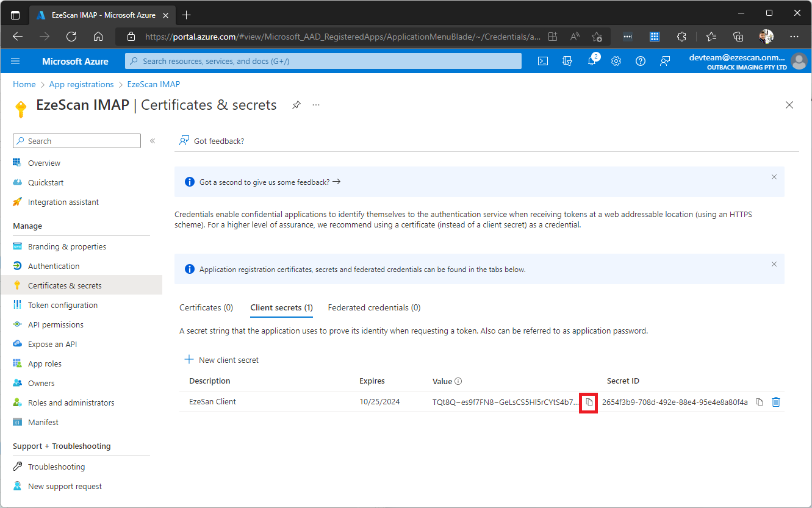This screenshot has width=812, height=508.
Task: Collapse the left navigation pane
Action: pos(153,141)
